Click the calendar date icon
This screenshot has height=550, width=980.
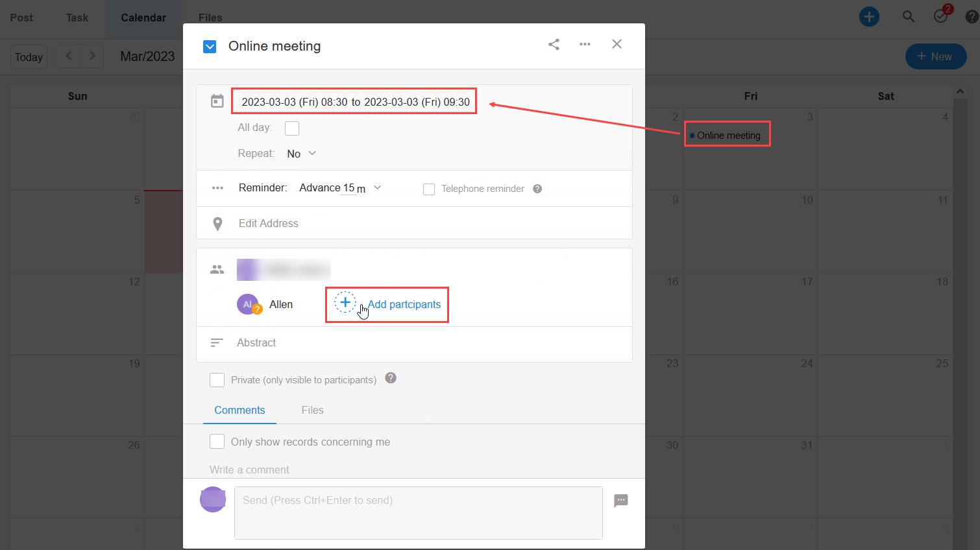coord(217,101)
